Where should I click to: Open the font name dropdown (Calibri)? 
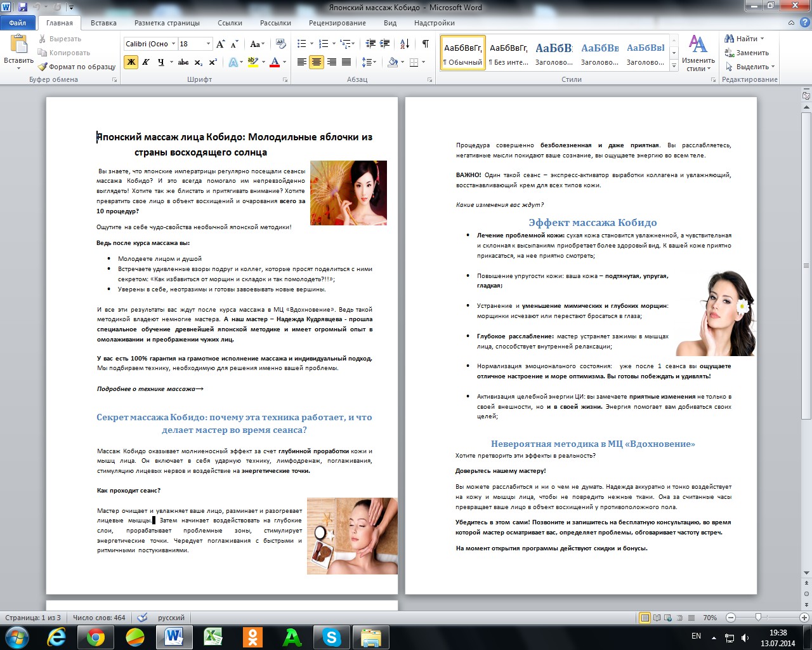173,44
